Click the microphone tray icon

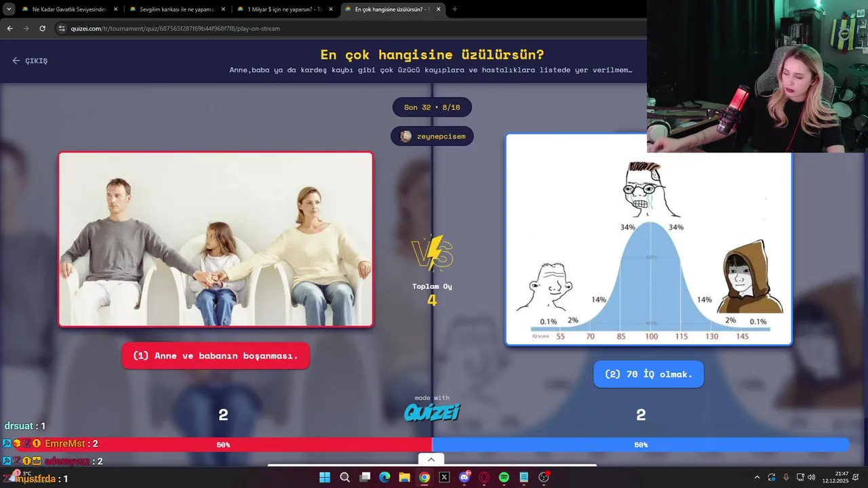tap(787, 477)
